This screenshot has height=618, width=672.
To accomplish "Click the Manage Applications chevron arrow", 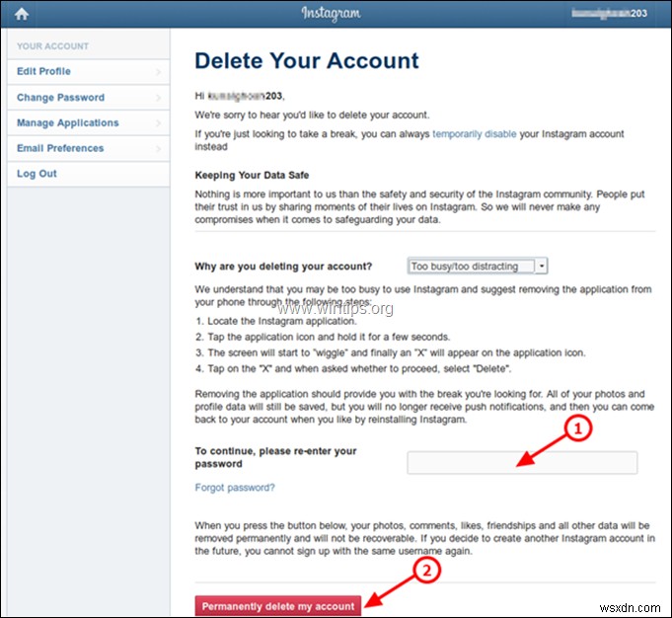I will point(158,123).
